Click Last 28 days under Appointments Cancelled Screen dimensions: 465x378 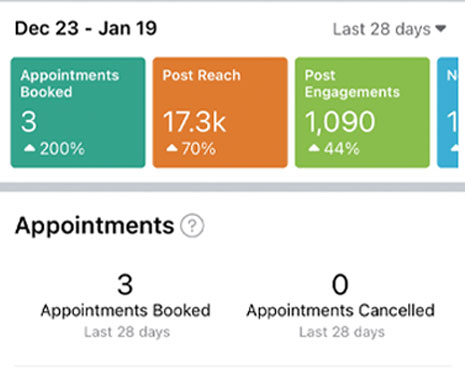[342, 332]
